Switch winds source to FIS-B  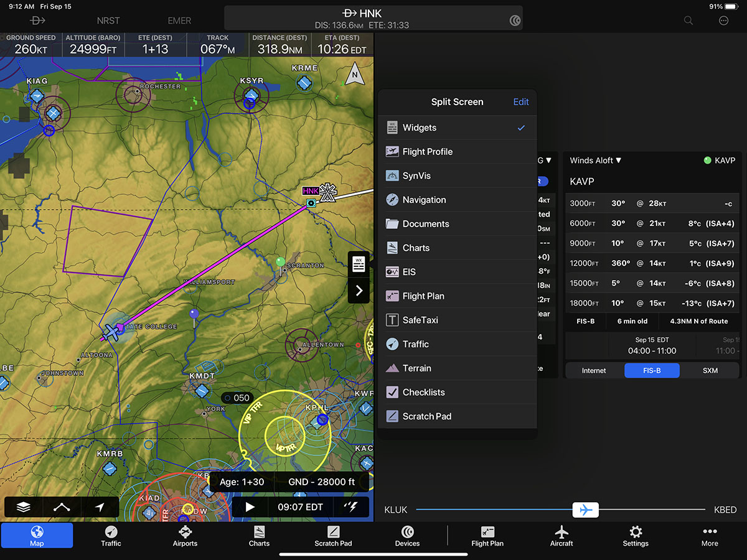652,370
